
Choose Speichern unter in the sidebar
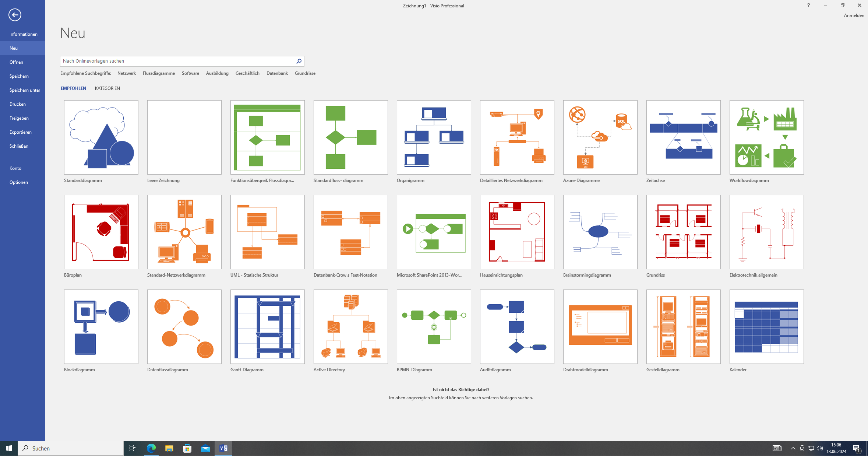pos(22,90)
